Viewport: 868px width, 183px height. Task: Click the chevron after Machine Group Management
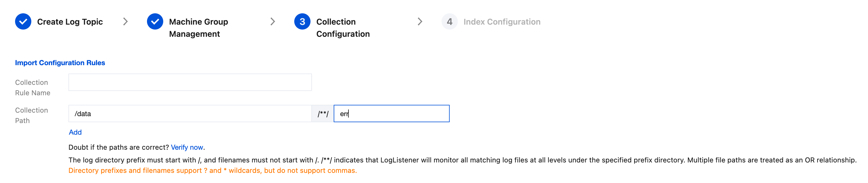coord(273,21)
